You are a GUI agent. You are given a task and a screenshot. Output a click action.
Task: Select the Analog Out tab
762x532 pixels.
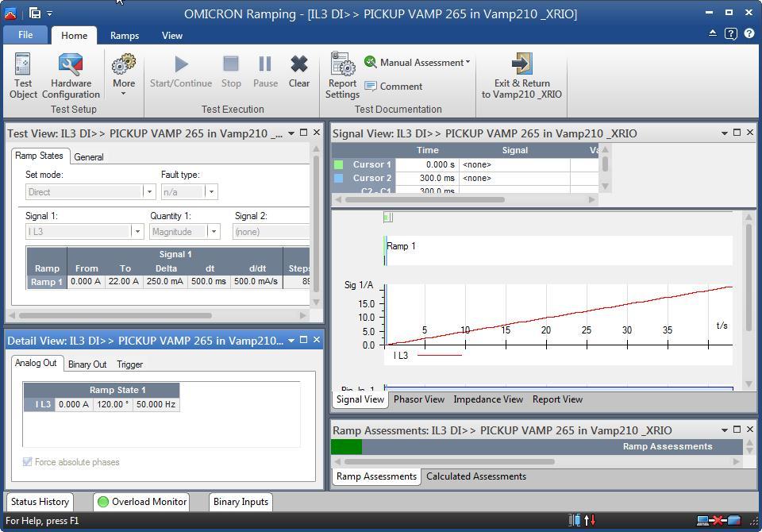click(36, 363)
